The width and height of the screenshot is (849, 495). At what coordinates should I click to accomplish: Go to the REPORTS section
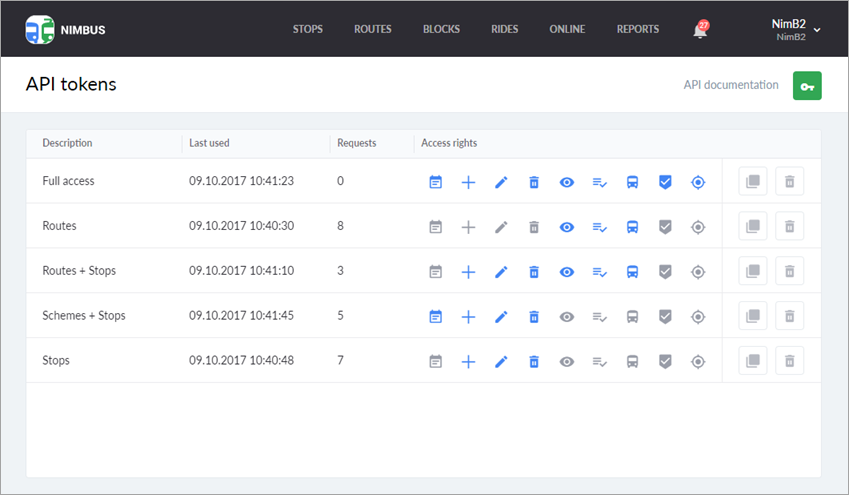coord(638,29)
